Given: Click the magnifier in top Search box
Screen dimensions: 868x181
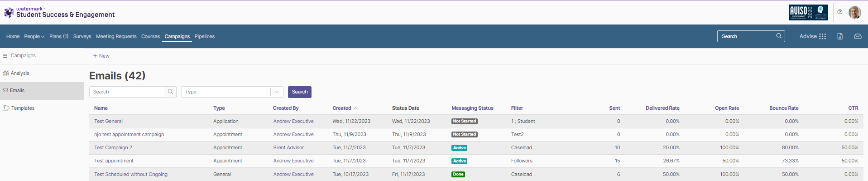Looking at the screenshot, I should click(779, 36).
